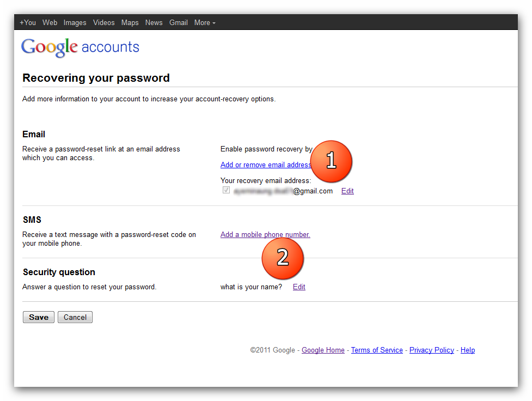Open Web in the top navigation bar
This screenshot has width=532, height=401.
pos(50,23)
